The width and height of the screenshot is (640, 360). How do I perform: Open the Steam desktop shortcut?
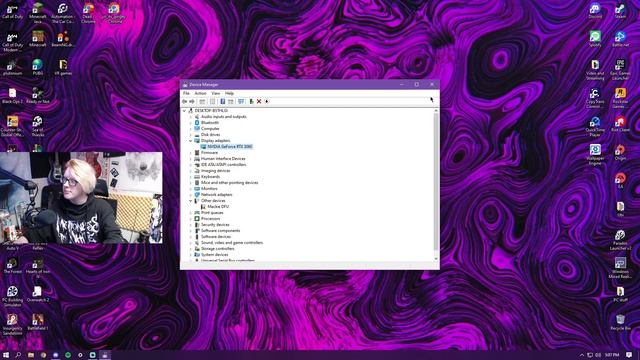pyautogui.click(x=620, y=11)
